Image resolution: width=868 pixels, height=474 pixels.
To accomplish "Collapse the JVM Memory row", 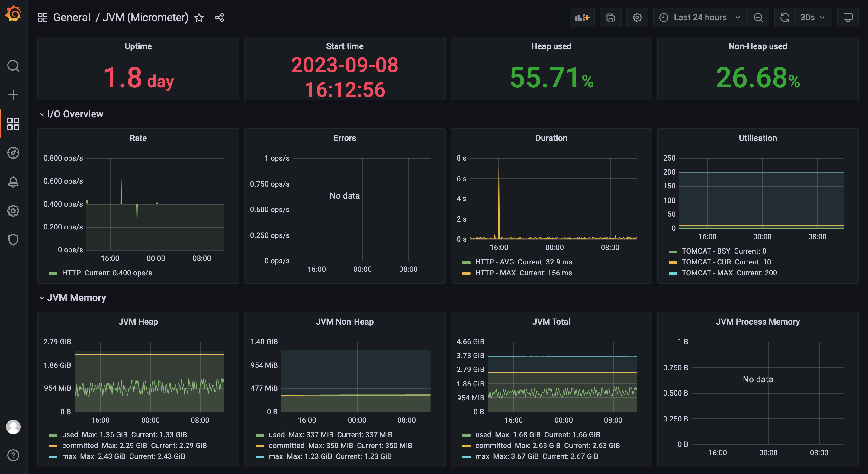I will click(x=76, y=298).
